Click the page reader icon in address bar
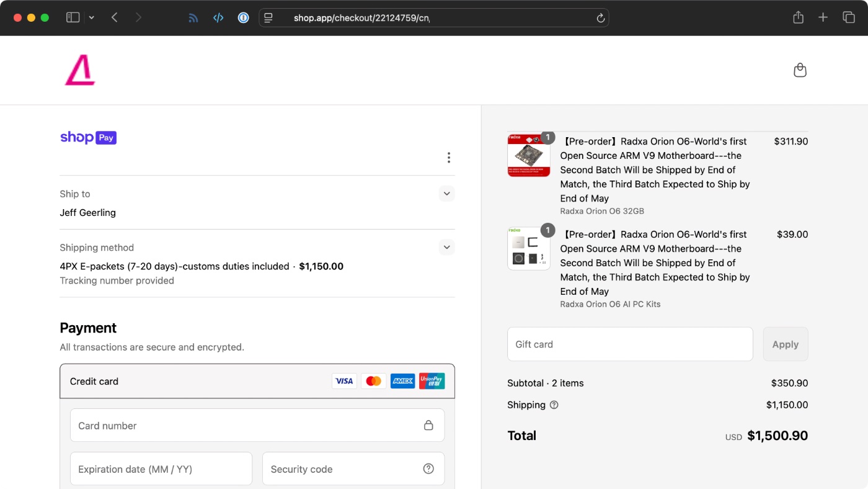This screenshot has height=489, width=868. pyautogui.click(x=268, y=18)
